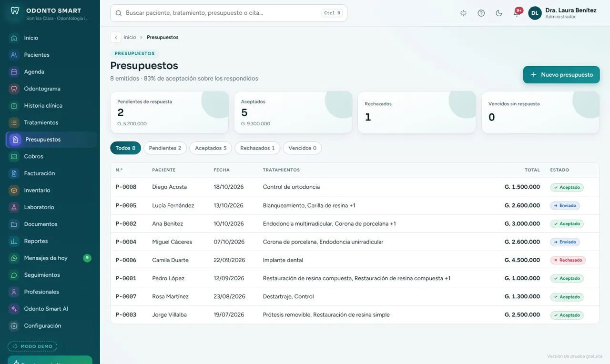Switch to the Aceptados 5 tab
610x364 pixels.
click(211, 148)
